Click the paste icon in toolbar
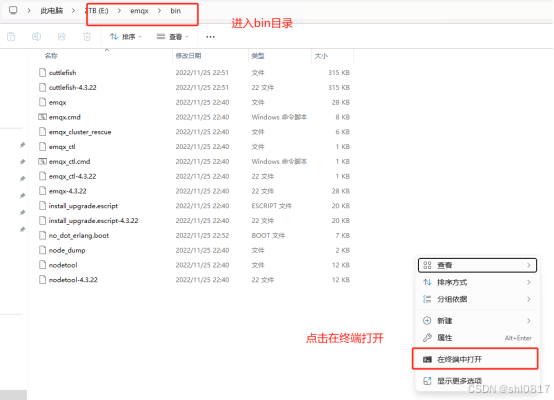 click(x=11, y=36)
